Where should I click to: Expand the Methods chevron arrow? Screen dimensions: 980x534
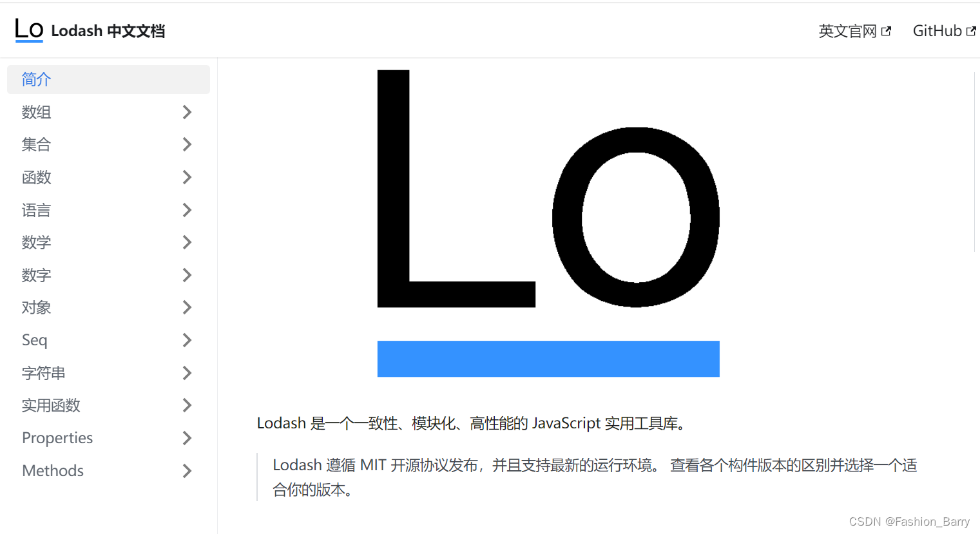[x=187, y=471]
